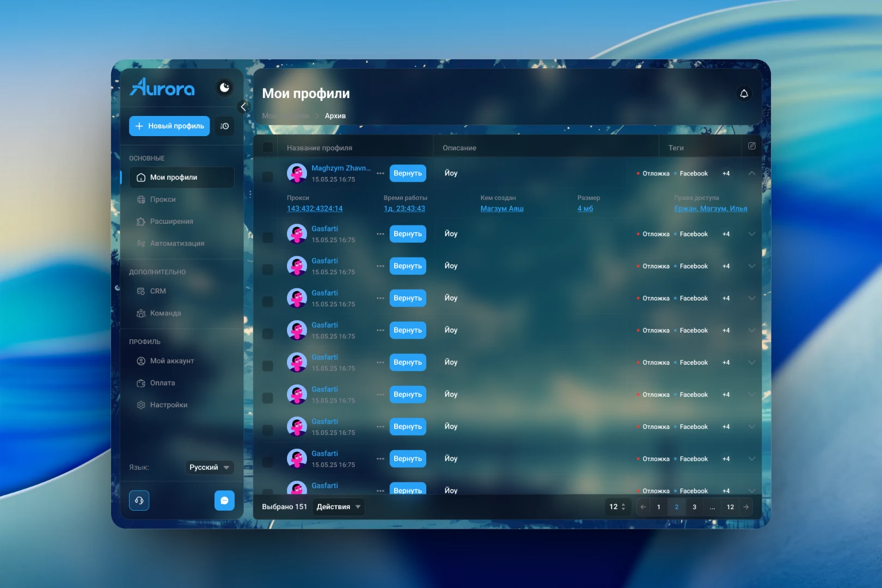Go to page 3 in pagination
This screenshot has width=882, height=588.
[x=694, y=507]
